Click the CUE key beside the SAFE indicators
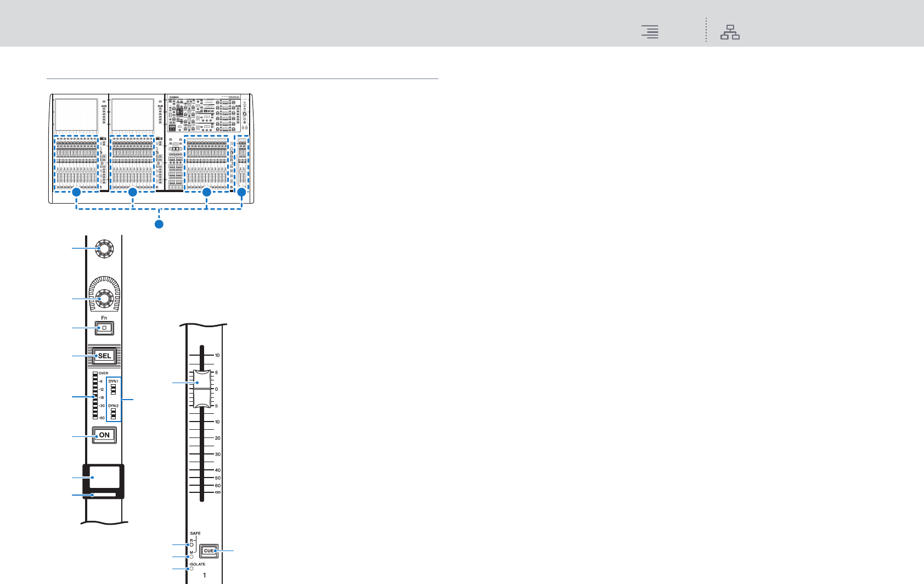 tap(209, 551)
